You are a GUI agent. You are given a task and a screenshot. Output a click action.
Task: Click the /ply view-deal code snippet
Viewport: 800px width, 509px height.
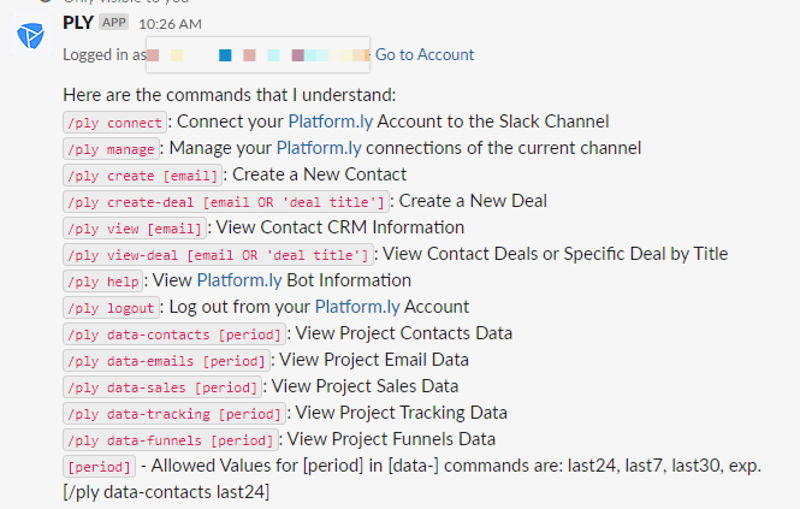pyautogui.click(x=218, y=256)
